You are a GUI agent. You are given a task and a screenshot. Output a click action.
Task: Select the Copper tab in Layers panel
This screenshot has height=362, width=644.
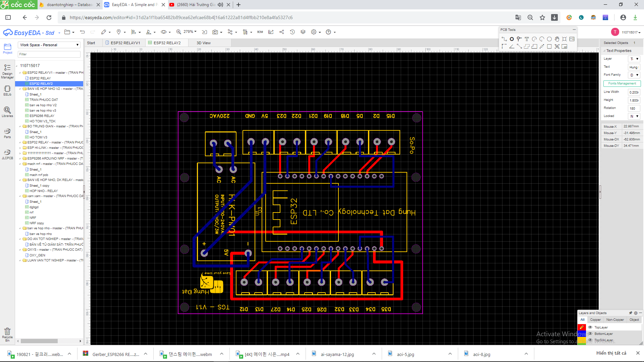pos(595,320)
